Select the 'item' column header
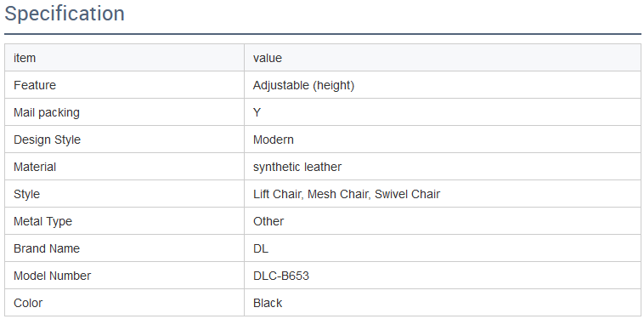Viewport: 644px width, 319px height. (x=25, y=58)
